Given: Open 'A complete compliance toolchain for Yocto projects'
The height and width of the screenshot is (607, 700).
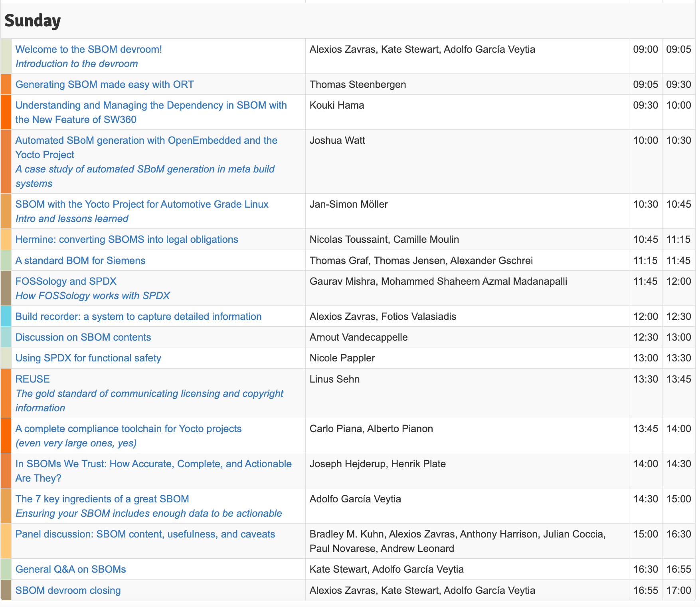Looking at the screenshot, I should (x=129, y=428).
